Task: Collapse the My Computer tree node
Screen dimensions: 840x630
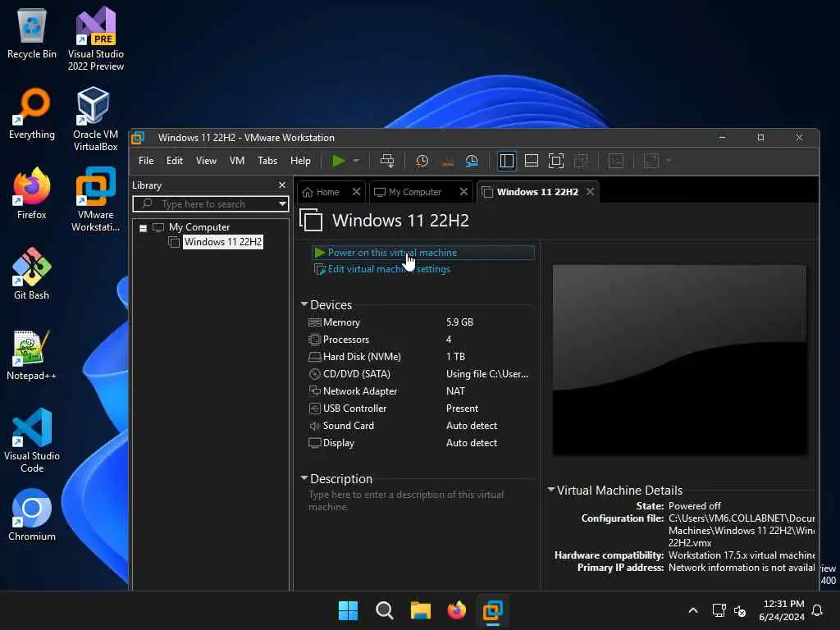Action: click(143, 228)
